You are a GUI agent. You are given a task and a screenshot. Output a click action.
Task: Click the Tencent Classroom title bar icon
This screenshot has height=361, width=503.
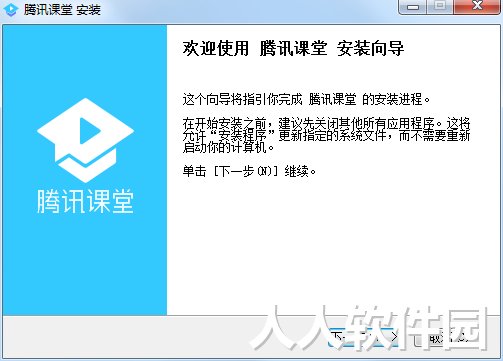coord(11,10)
